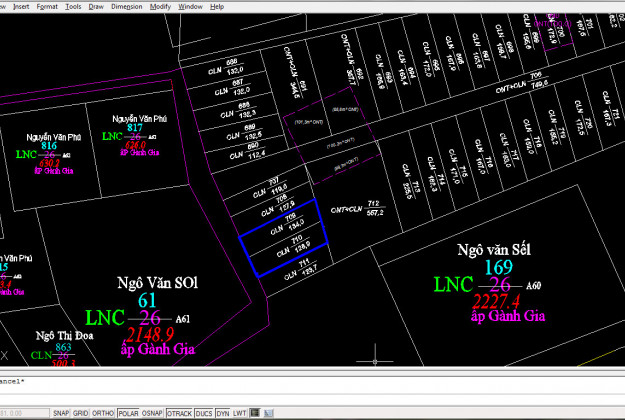Toggle OSNAP object snap button
625x420 pixels.
[153, 412]
